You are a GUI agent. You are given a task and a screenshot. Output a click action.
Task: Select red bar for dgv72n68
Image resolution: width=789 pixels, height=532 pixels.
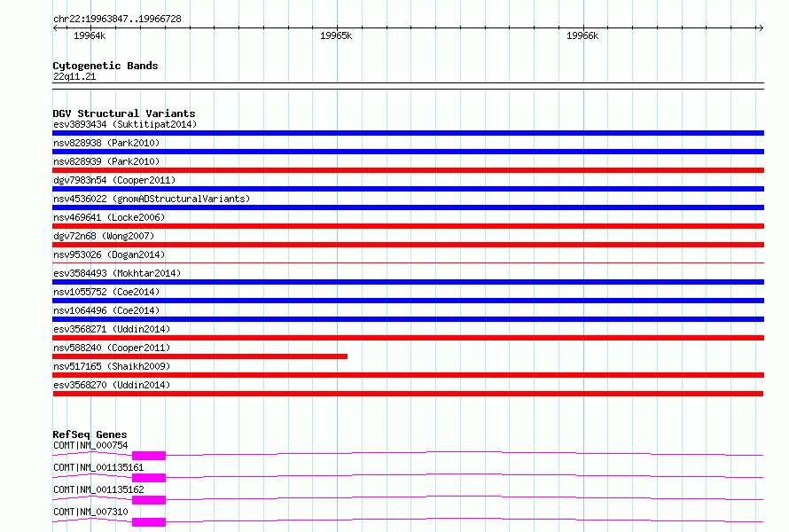coord(408,245)
